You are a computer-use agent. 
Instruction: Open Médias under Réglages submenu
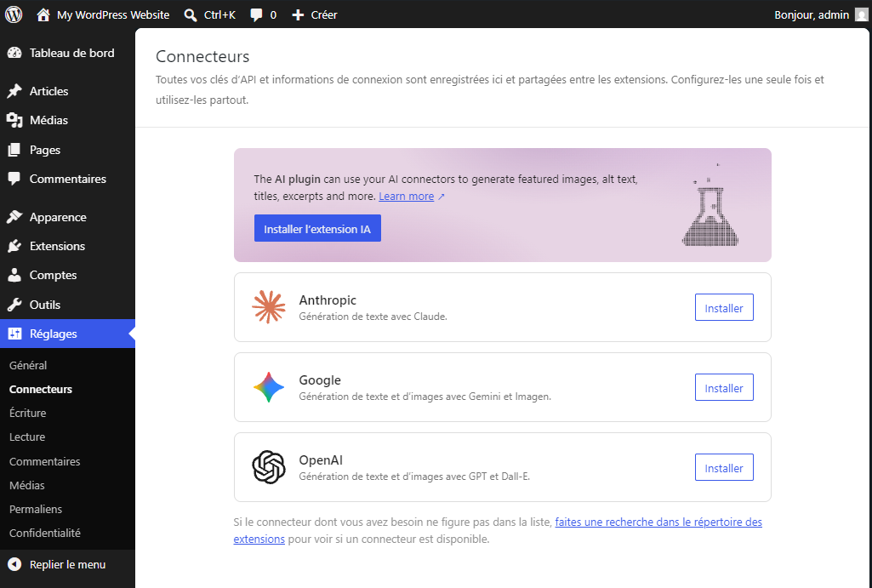click(26, 485)
